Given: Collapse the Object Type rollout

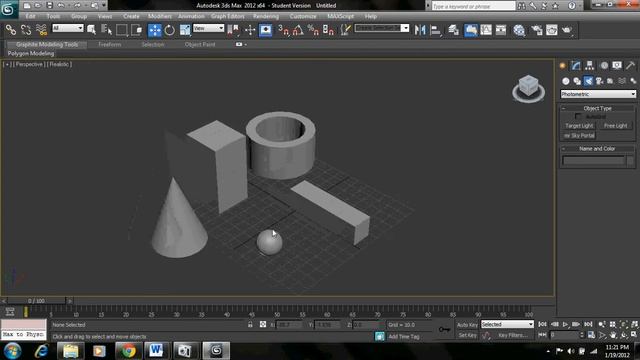Looking at the screenshot, I should point(598,108).
